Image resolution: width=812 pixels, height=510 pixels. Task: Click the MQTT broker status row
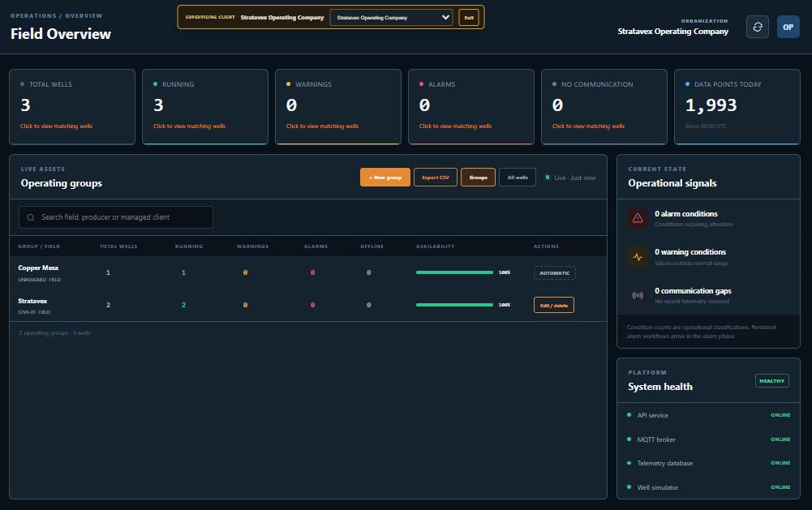(x=708, y=439)
